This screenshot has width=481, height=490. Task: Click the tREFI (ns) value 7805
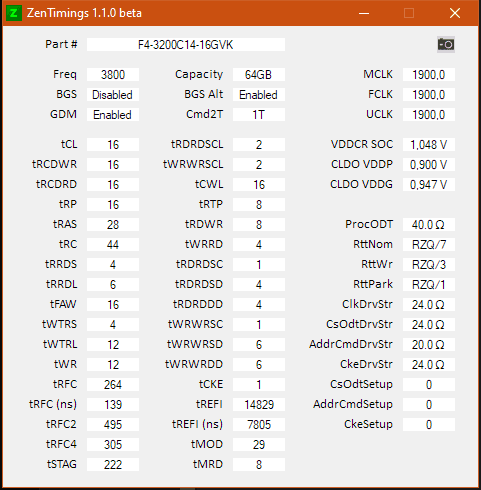pos(259,424)
